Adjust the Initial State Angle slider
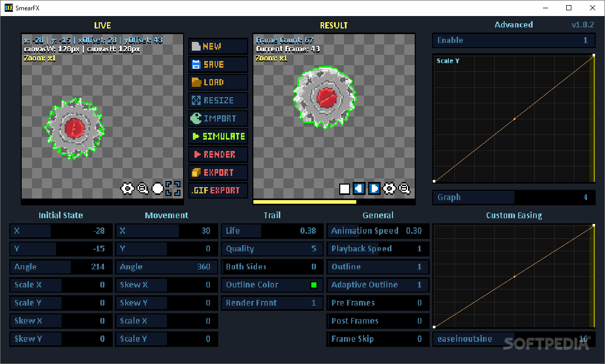Viewport: 605px width, 364px height. (61, 267)
